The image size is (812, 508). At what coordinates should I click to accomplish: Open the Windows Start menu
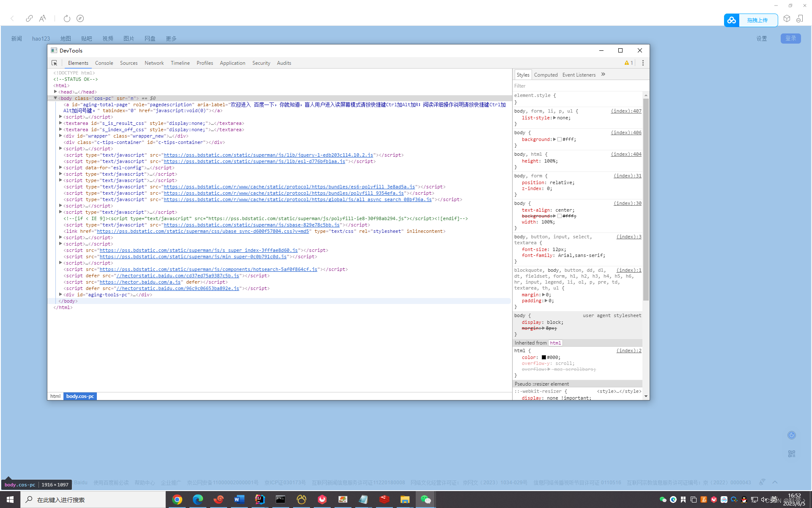(x=10, y=500)
